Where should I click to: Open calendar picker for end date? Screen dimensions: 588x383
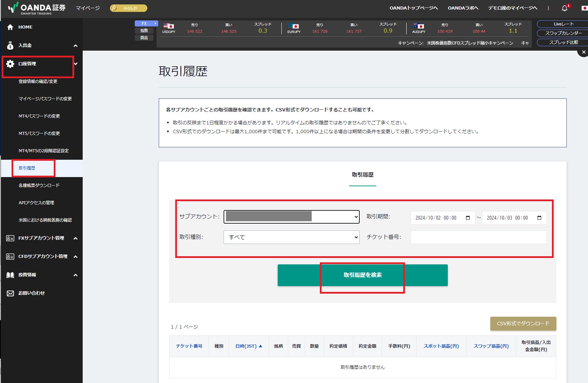[539, 218]
